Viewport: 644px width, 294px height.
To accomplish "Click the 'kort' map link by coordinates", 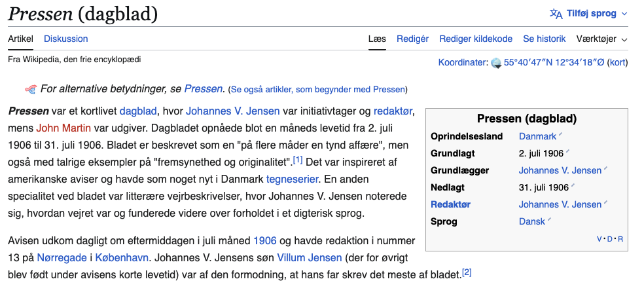I will point(617,63).
